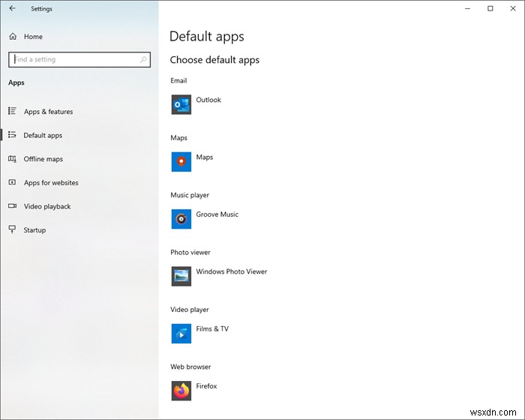Click the back arrow in Settings
Screen dimensions: 525x420
(13, 8)
